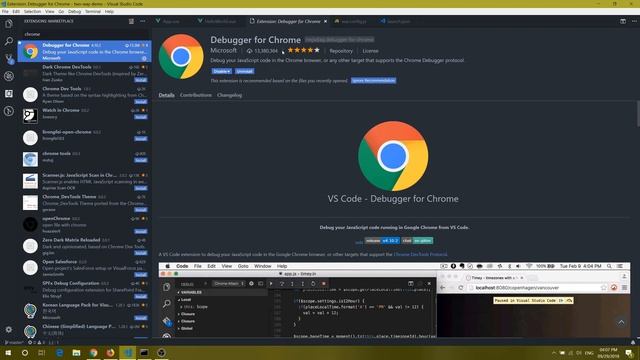Install Watch in Chrome extension

coord(141,117)
